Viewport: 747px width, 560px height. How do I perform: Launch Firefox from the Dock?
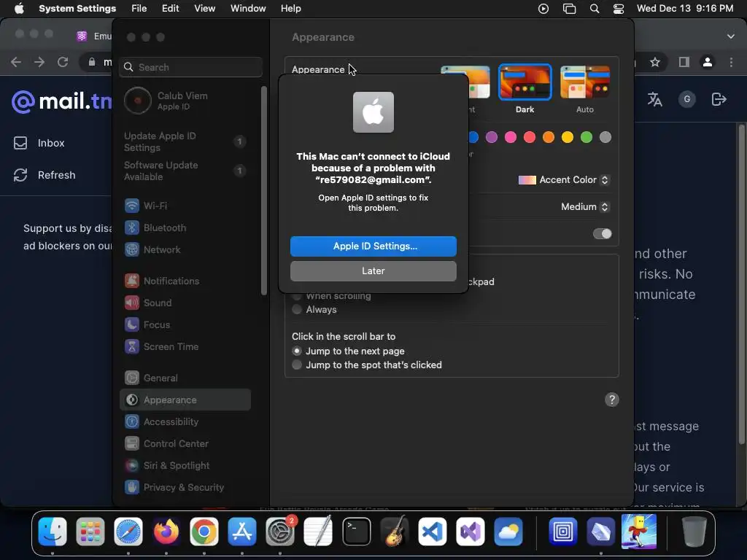pos(166,532)
